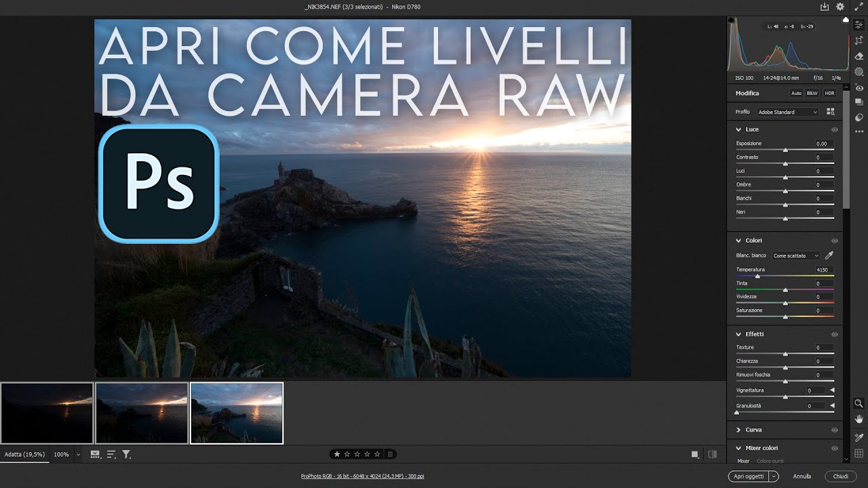Open the Presets panel icon
This screenshot has height=488, width=868.
[859, 117]
